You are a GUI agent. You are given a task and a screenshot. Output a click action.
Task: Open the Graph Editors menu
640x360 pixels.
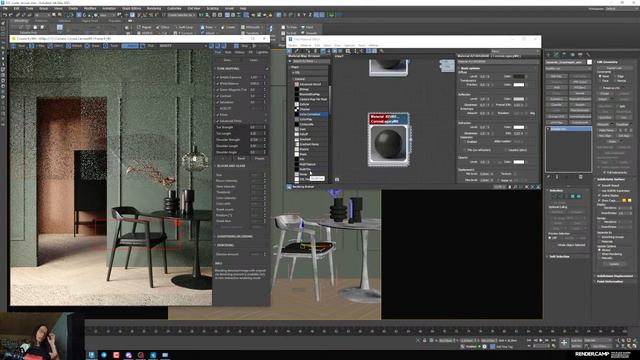point(131,8)
